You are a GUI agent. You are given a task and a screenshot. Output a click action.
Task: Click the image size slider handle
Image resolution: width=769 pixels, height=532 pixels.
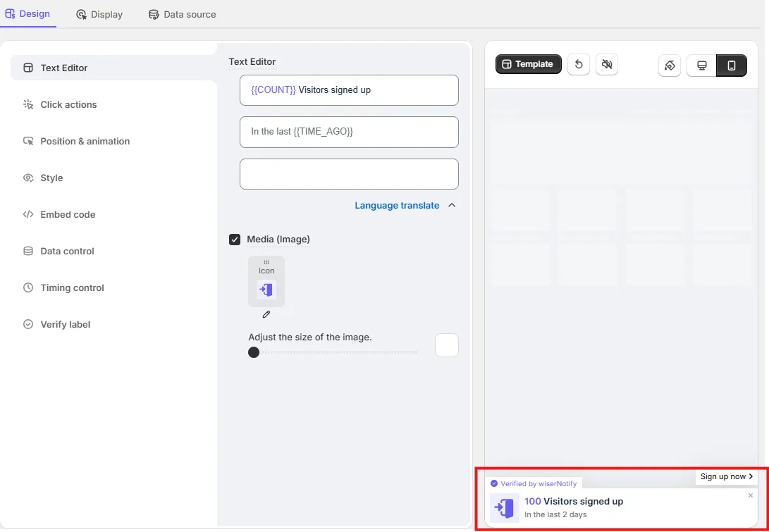coord(254,352)
